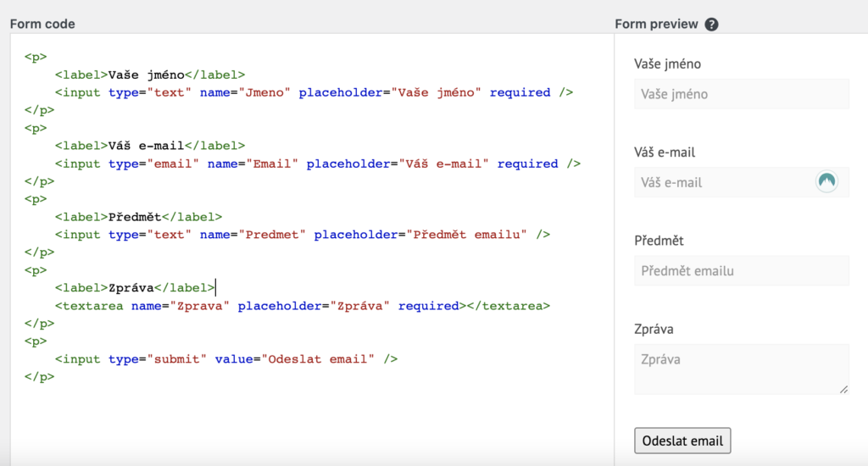The image size is (868, 466).
Task: Click the Form preview help question mark icon
Action: [711, 25]
